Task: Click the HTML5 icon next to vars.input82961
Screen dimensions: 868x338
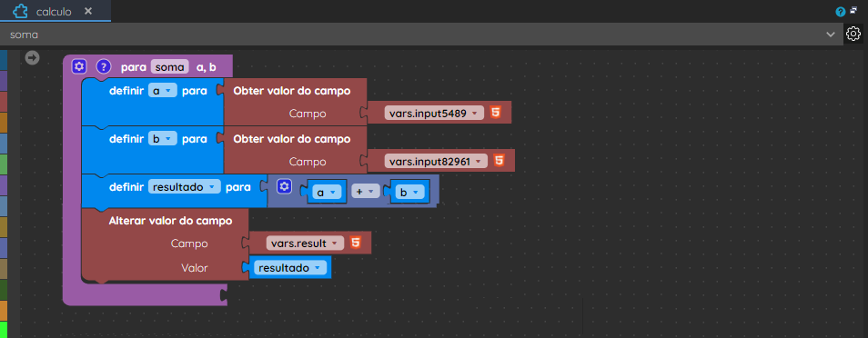Action: (x=499, y=161)
